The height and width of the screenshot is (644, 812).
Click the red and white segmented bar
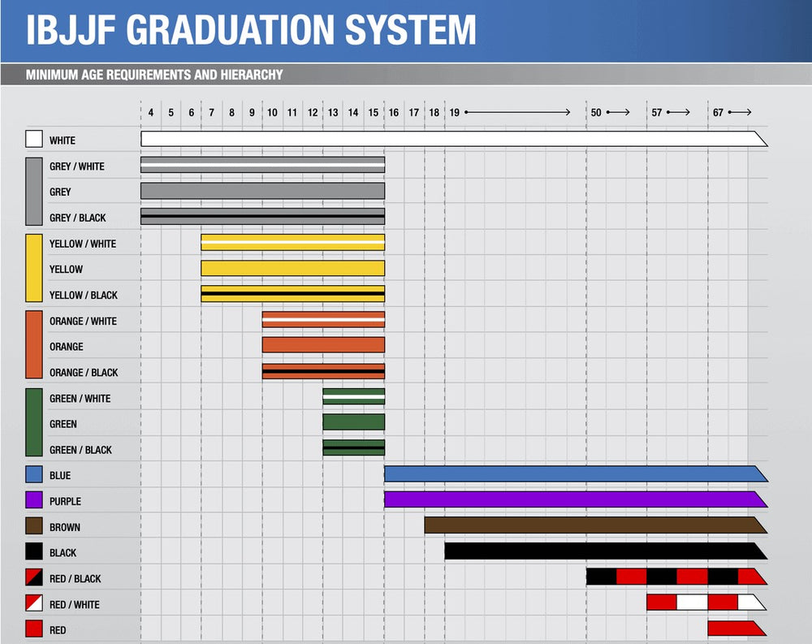[x=707, y=603]
